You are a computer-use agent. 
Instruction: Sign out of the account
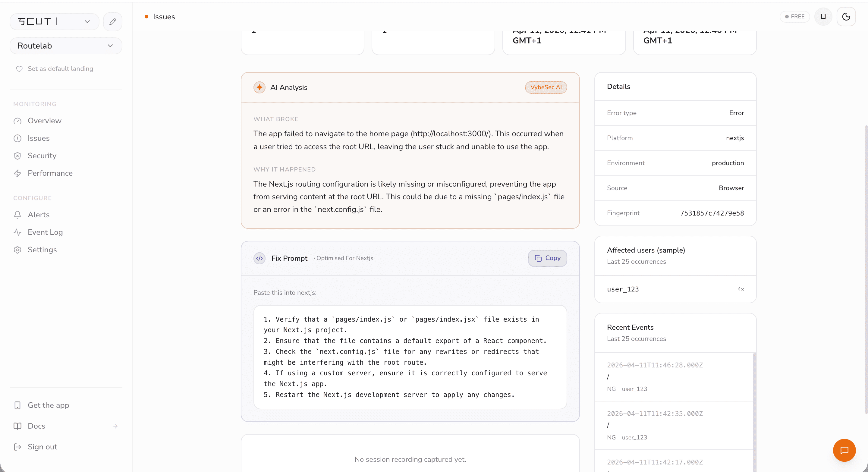coord(42,447)
